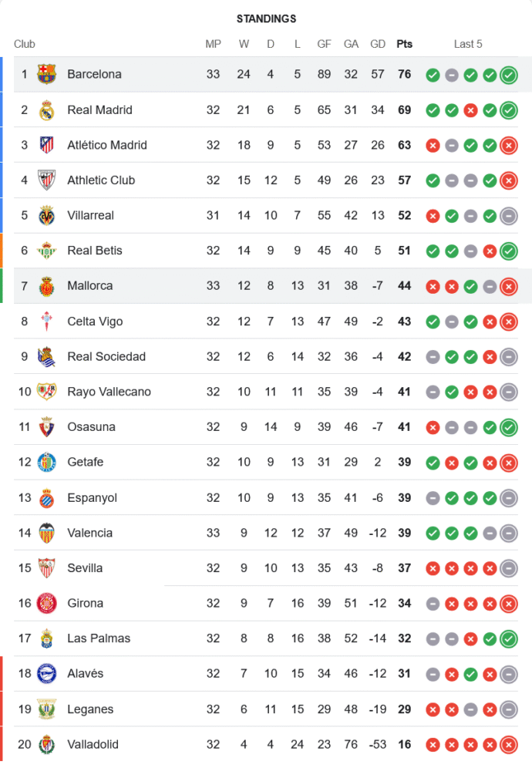
Task: Sort standings by GD column header
Action: click(378, 44)
